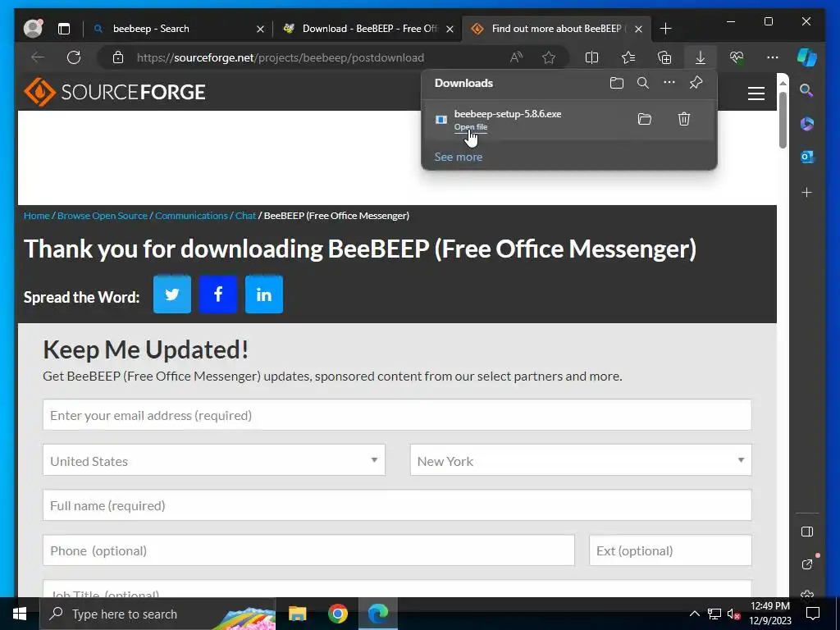Click the Edge taskbar icon
840x630 pixels.
(378, 614)
